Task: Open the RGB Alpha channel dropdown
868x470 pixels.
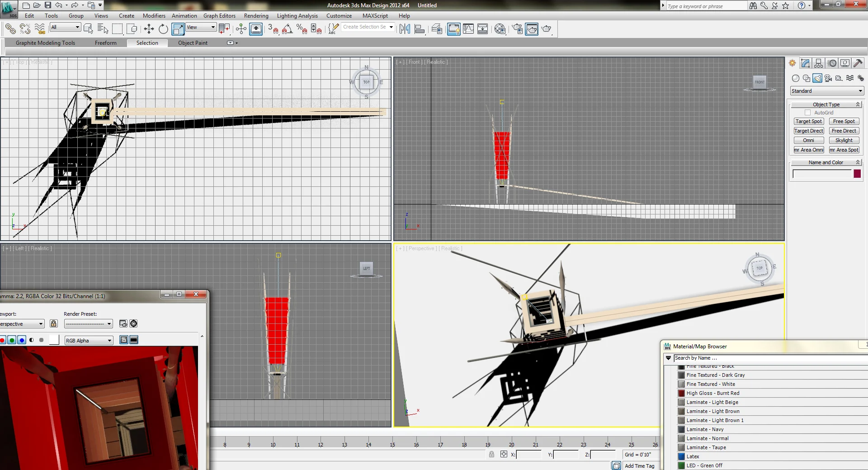Action: pos(89,341)
